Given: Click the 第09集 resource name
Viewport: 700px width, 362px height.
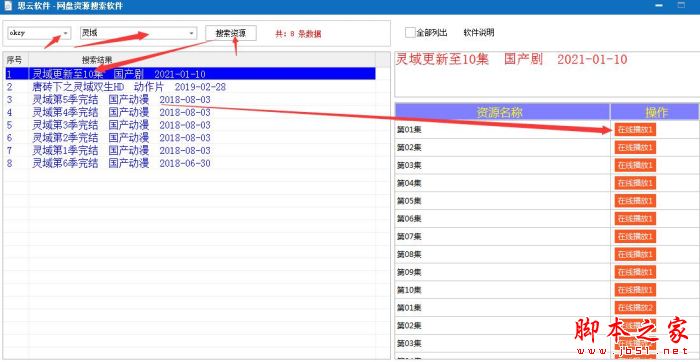Looking at the screenshot, I should click(409, 272).
